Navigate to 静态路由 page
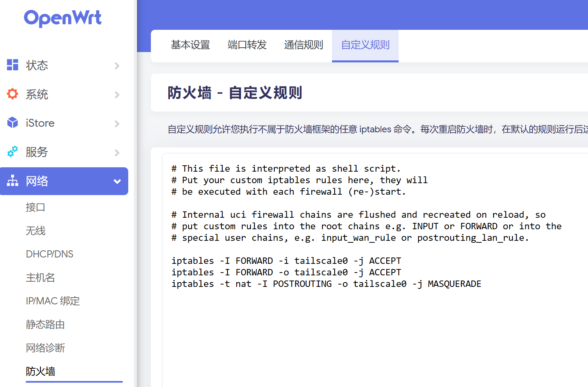 (x=45, y=325)
